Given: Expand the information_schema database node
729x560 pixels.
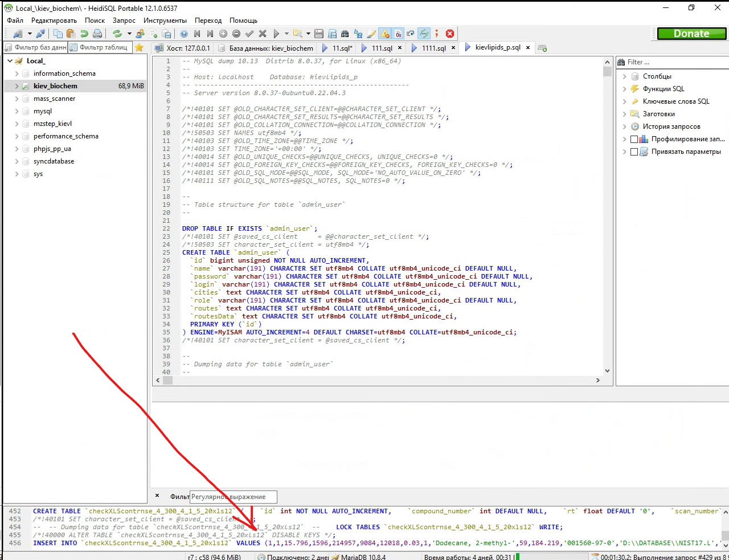Looking at the screenshot, I should click(x=17, y=73).
